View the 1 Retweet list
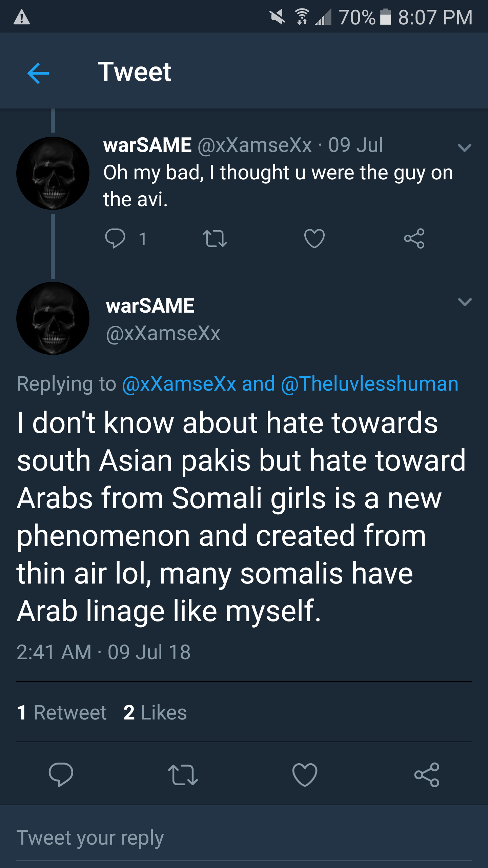This screenshot has height=868, width=488. click(62, 712)
